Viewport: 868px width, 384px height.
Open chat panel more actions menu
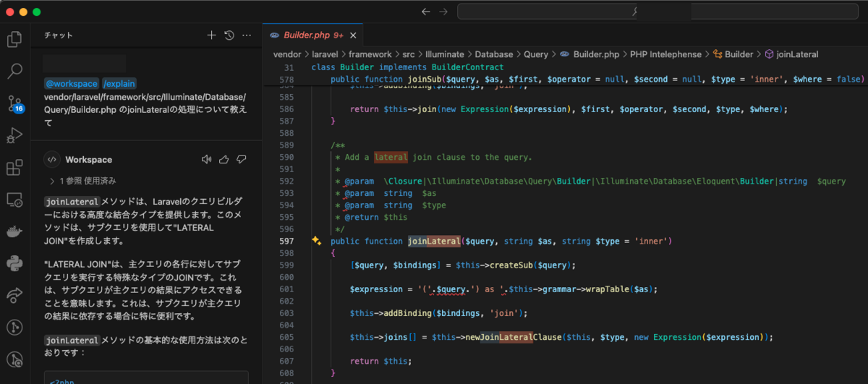[x=247, y=35]
